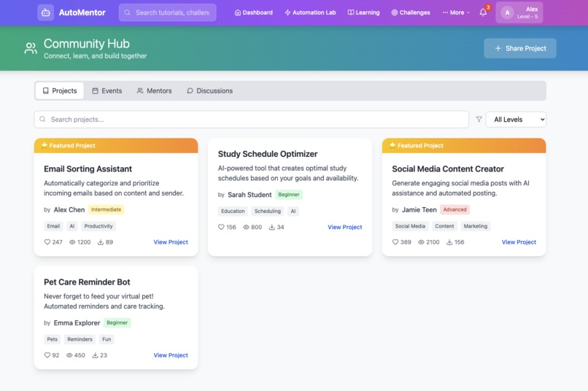Expand the More menu in the navbar
The width and height of the screenshot is (588, 391).
(x=456, y=12)
